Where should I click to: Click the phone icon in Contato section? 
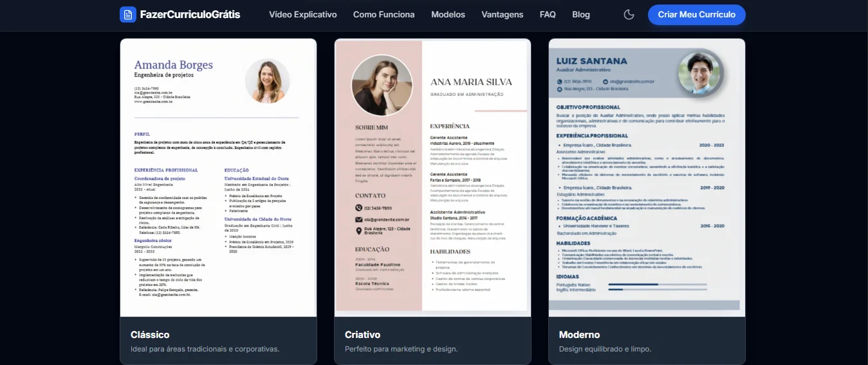click(x=358, y=208)
